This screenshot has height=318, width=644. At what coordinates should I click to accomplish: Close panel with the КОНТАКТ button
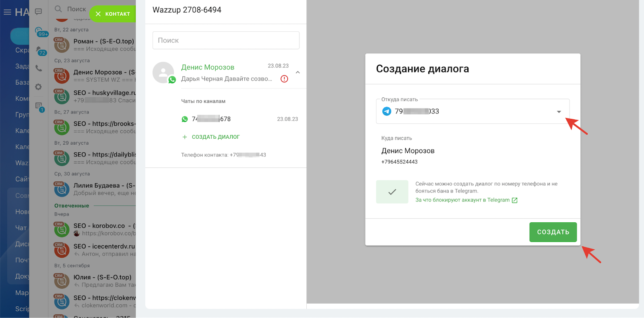click(113, 14)
